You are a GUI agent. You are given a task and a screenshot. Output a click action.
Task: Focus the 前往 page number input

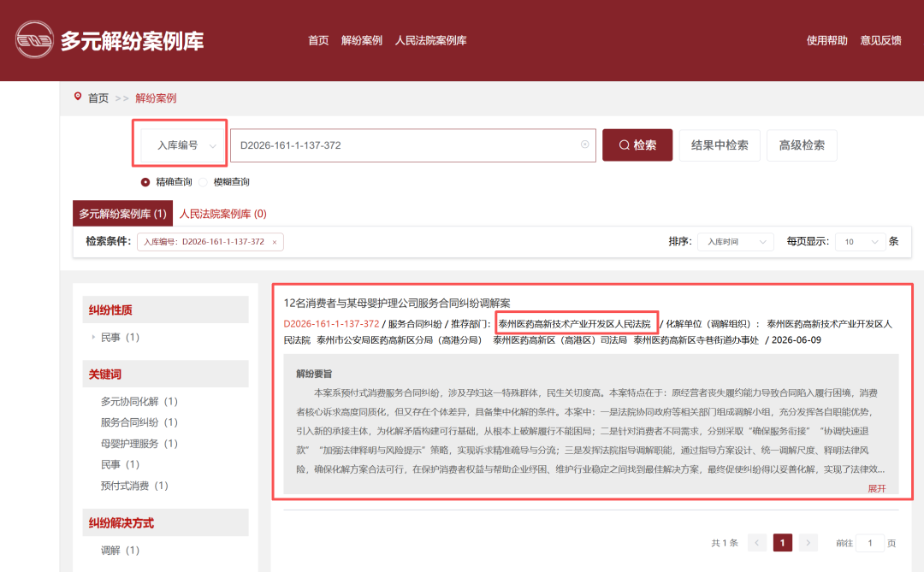click(869, 543)
